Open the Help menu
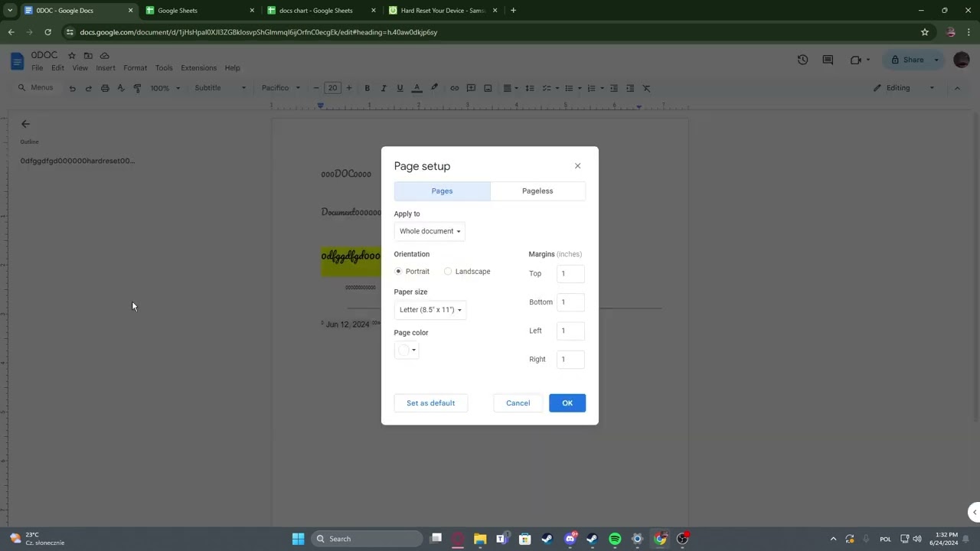Viewport: 980px width, 551px height. [232, 68]
